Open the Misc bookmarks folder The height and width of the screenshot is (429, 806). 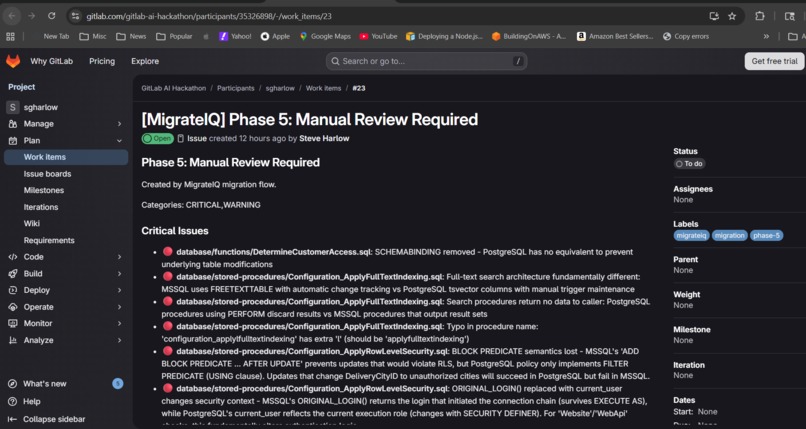pyautogui.click(x=93, y=36)
